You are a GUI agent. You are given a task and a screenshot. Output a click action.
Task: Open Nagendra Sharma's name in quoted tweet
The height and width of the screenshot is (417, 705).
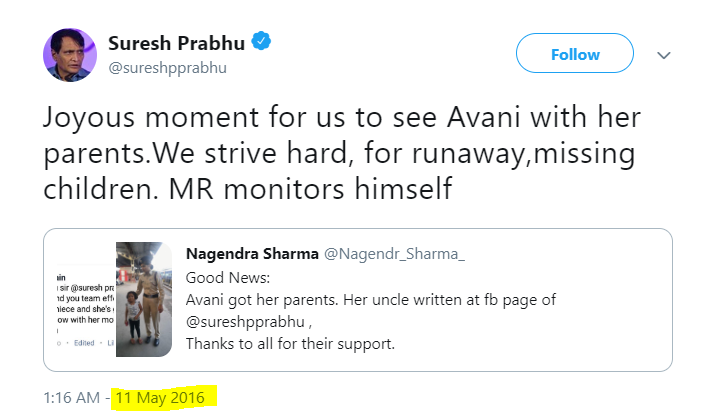252,254
